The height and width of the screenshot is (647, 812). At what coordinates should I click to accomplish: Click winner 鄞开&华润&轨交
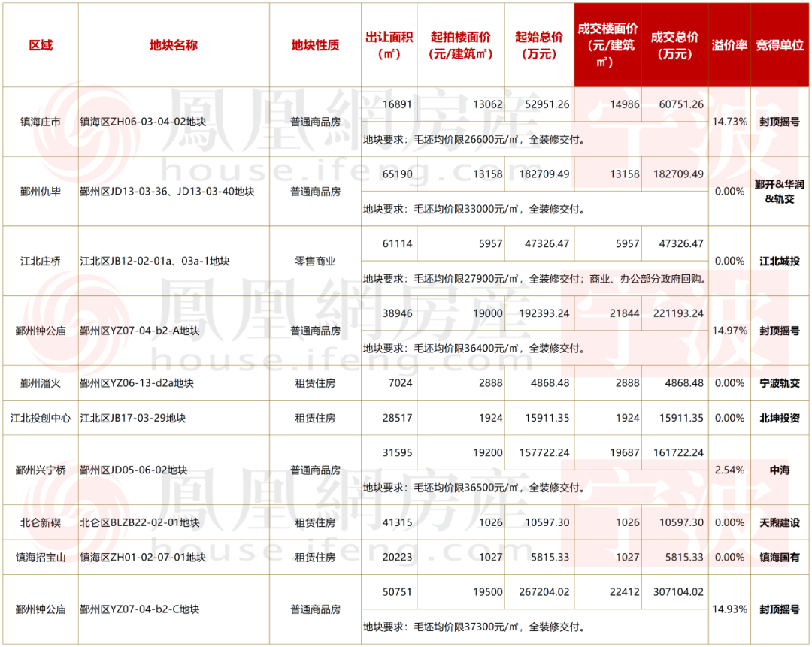click(780, 192)
